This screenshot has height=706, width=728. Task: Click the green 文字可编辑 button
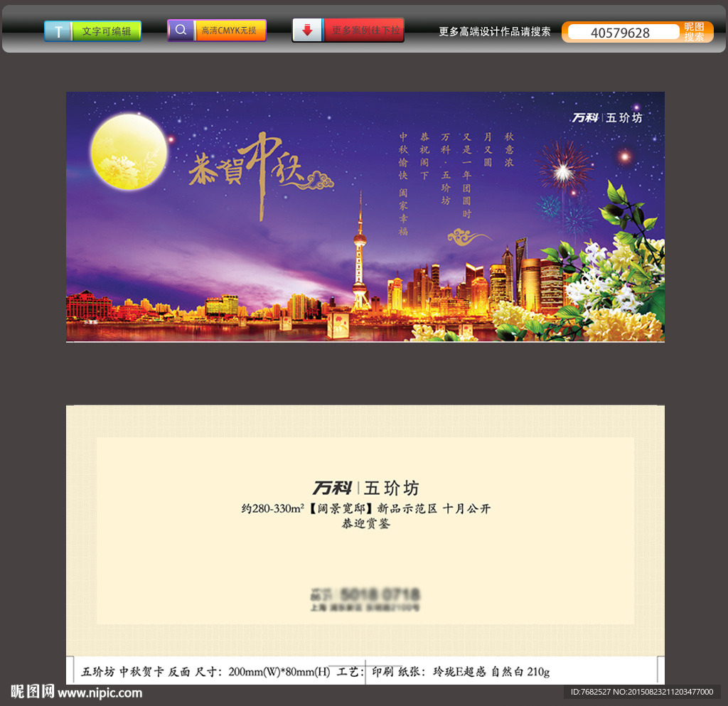[107, 31]
